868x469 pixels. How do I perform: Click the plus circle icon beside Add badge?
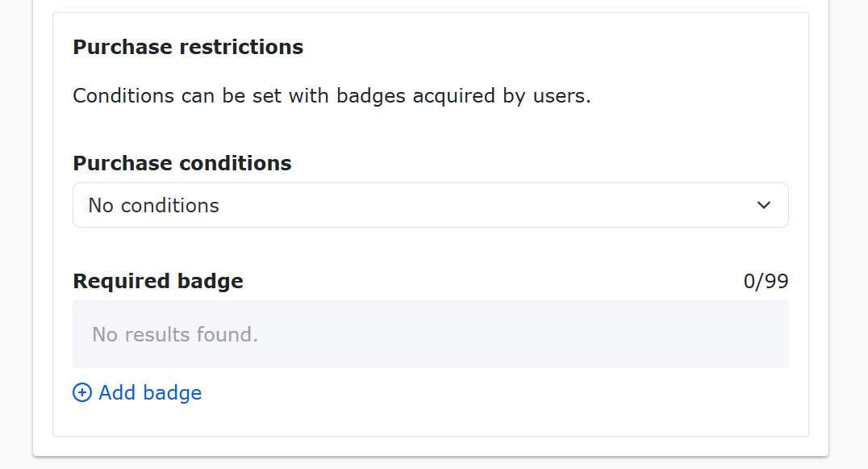(x=81, y=393)
